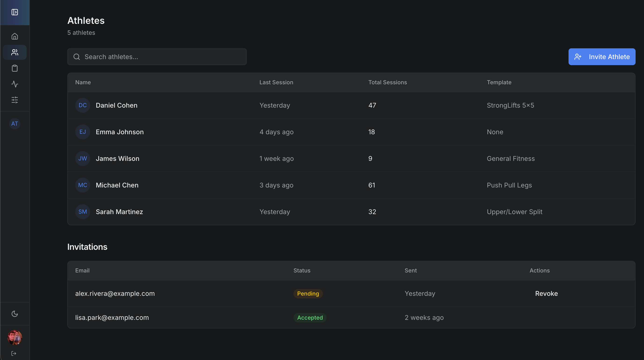Select the AT avatar badge in sidebar

(14, 124)
